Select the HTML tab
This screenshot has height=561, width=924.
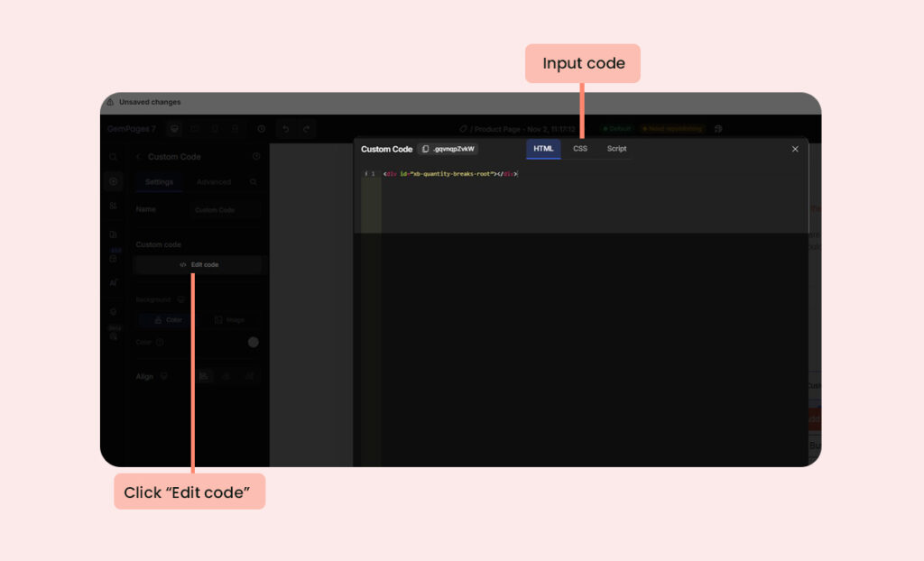(543, 149)
